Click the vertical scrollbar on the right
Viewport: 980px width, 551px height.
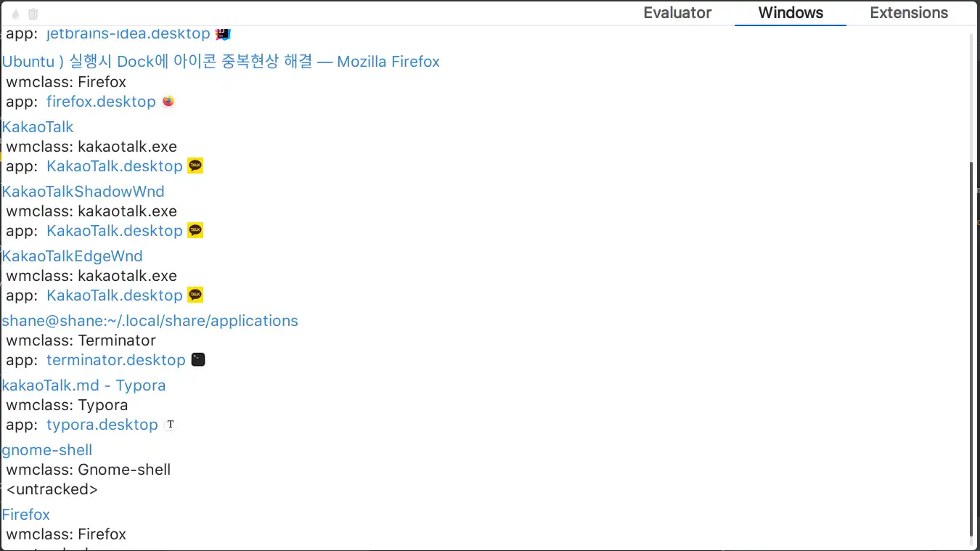tap(973, 348)
